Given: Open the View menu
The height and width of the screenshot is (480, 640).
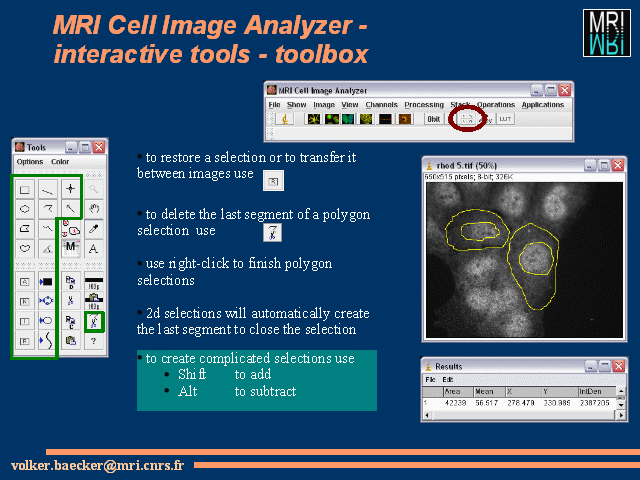Looking at the screenshot, I should [x=350, y=105].
